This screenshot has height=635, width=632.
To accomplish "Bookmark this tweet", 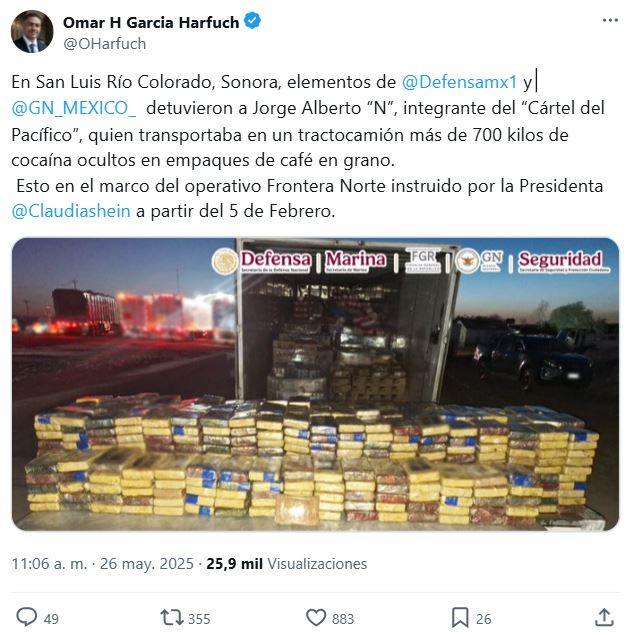I will click(x=460, y=618).
